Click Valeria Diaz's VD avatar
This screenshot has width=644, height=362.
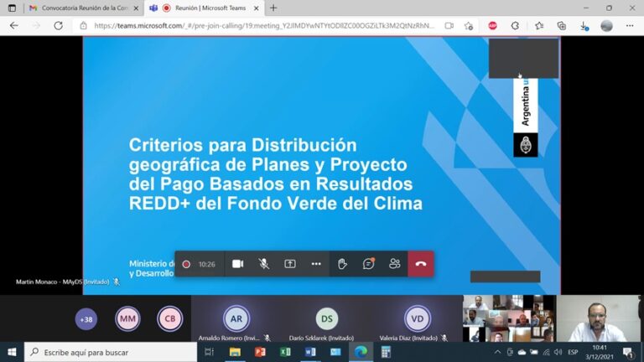pos(416,319)
